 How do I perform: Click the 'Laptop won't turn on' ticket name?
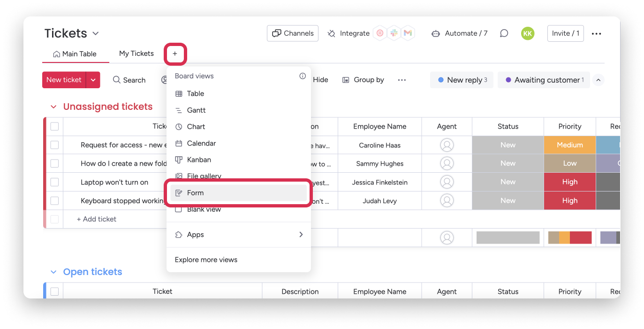pyautogui.click(x=114, y=182)
